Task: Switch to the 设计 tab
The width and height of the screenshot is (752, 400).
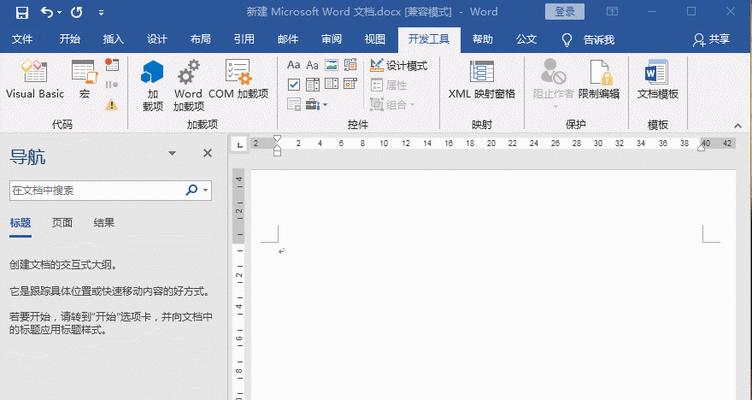Action: (x=157, y=39)
